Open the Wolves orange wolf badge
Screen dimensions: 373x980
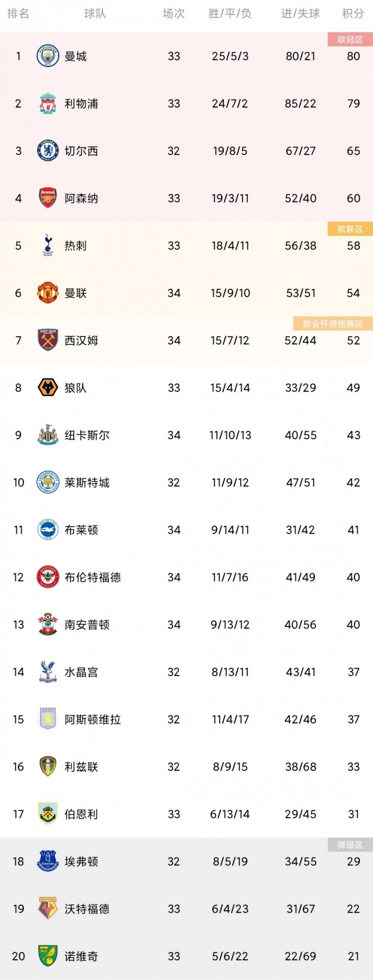click(x=48, y=387)
